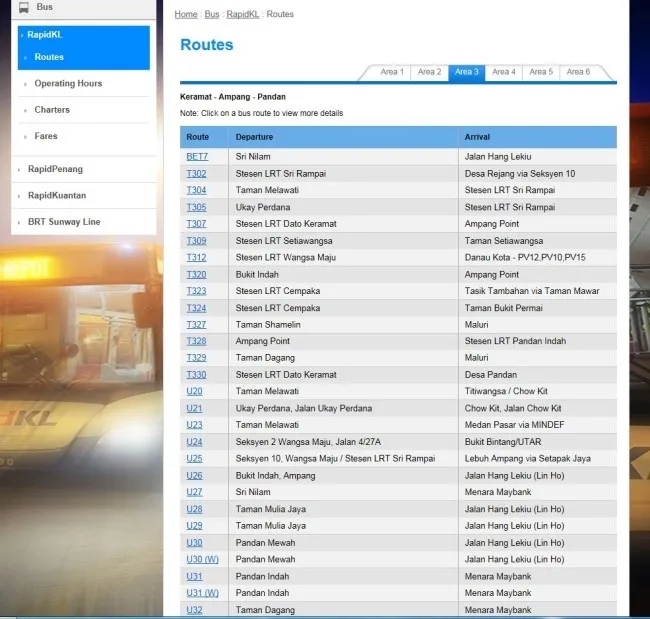Open route U30 (W) details
650x619 pixels.
click(202, 559)
